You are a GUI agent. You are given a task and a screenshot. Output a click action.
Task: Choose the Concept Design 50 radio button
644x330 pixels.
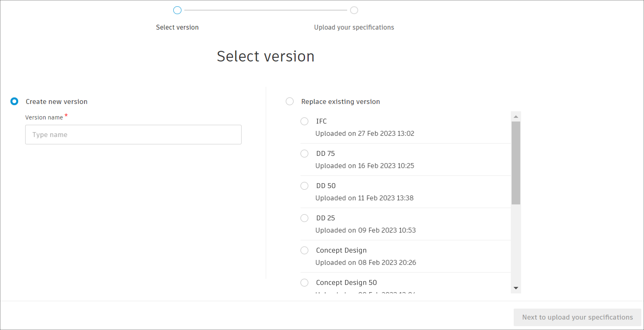tap(304, 283)
